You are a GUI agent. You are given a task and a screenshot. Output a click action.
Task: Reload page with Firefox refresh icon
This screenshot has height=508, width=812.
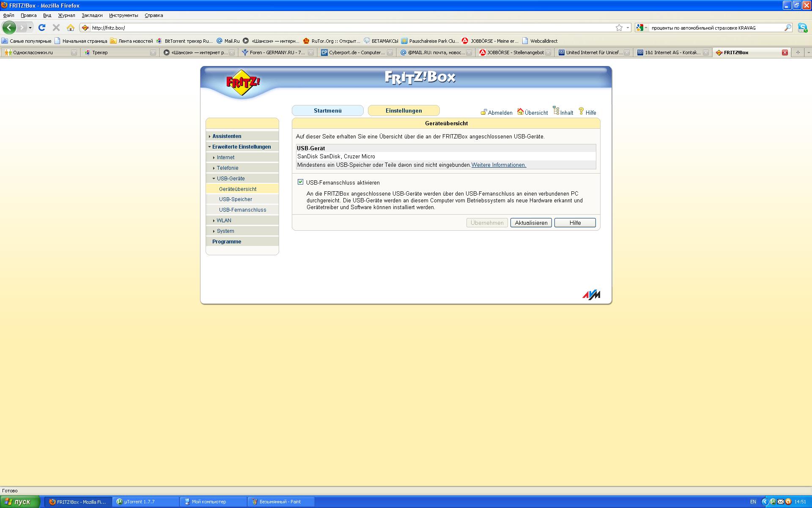(41, 28)
